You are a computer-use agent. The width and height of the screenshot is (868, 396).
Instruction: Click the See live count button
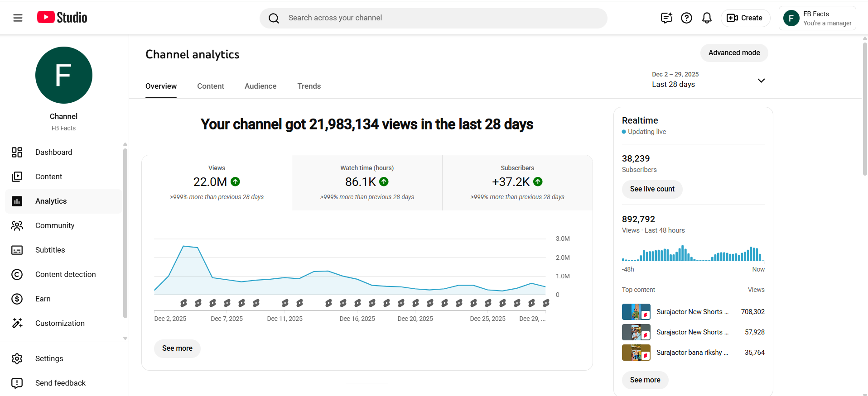click(x=652, y=189)
